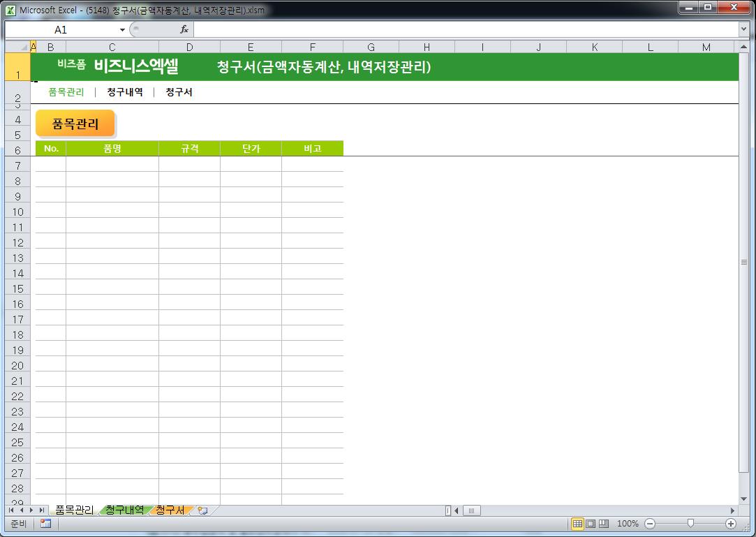The width and height of the screenshot is (756, 537).
Task: Go to last sheet navigation arrow
Action: pos(42,510)
